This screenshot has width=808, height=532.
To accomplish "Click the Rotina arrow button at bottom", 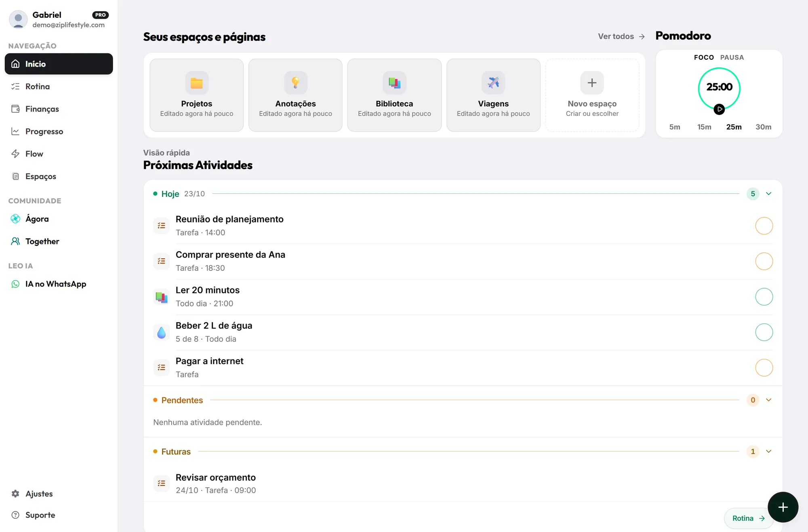I will point(749,518).
